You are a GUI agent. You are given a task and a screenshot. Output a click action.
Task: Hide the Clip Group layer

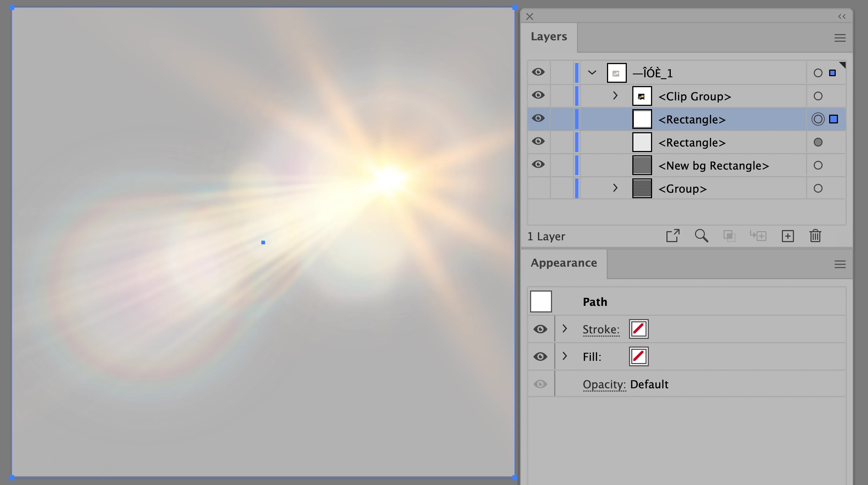[x=538, y=95]
